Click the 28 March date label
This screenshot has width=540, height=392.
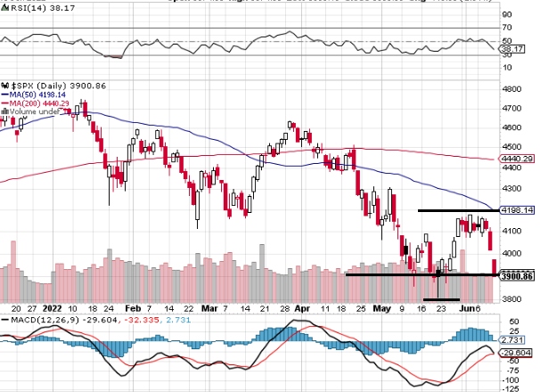[x=284, y=308]
